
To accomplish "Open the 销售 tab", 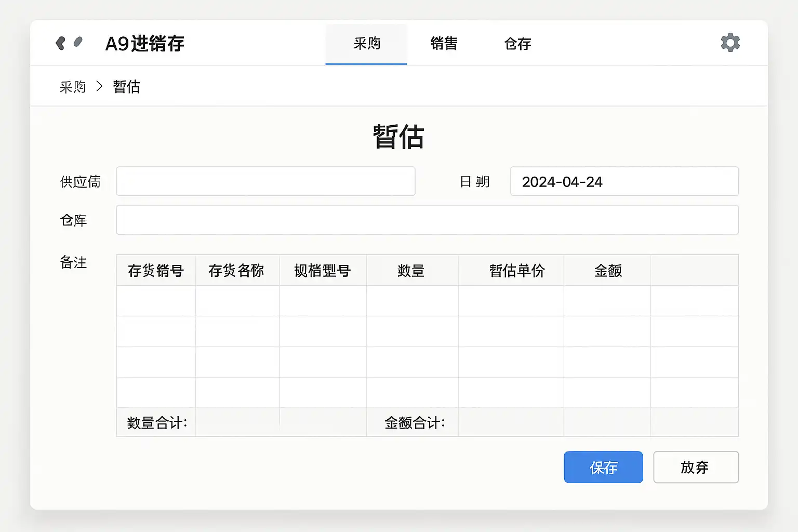I will (x=444, y=44).
